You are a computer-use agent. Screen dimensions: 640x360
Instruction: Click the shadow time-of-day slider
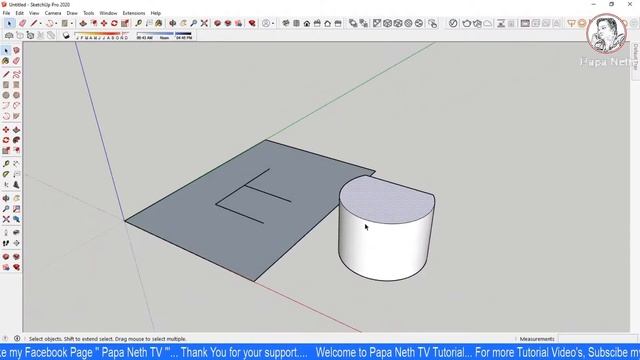(164, 35)
